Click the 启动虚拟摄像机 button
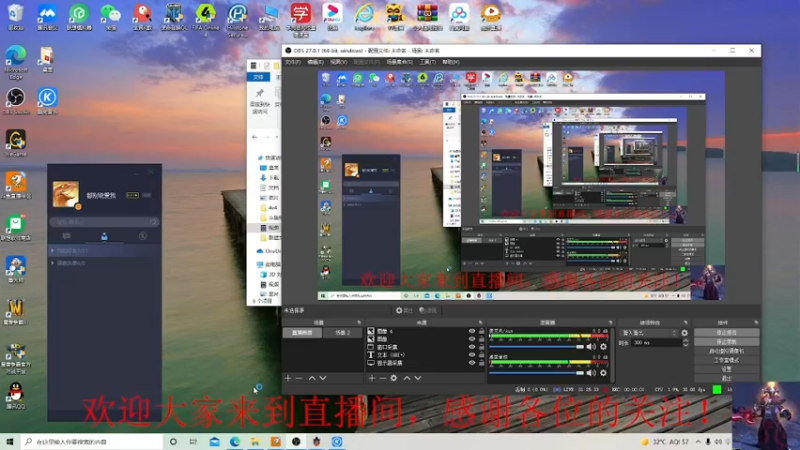Image resolution: width=800 pixels, height=450 pixels. pos(727,351)
